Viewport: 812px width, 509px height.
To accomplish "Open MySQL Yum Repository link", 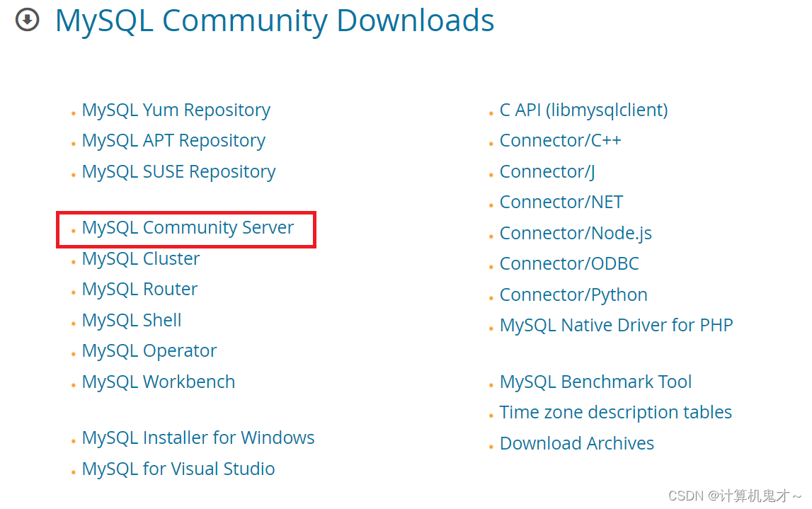I will click(x=176, y=110).
